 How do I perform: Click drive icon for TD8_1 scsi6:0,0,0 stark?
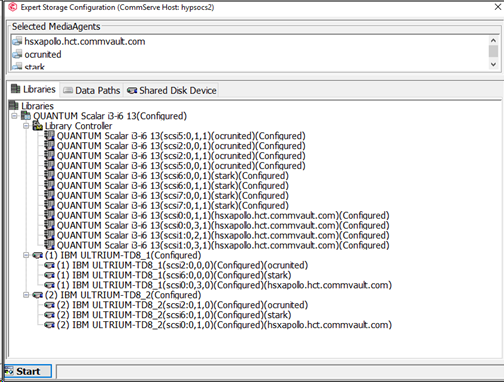click(49, 275)
